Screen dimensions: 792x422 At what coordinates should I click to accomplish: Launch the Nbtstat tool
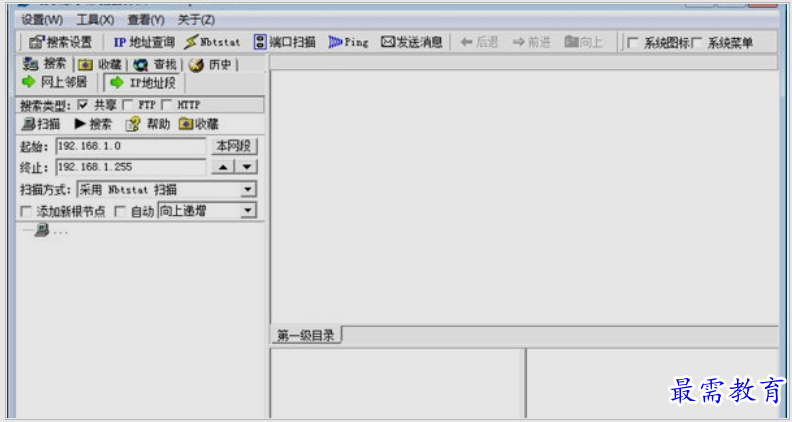pyautogui.click(x=212, y=42)
